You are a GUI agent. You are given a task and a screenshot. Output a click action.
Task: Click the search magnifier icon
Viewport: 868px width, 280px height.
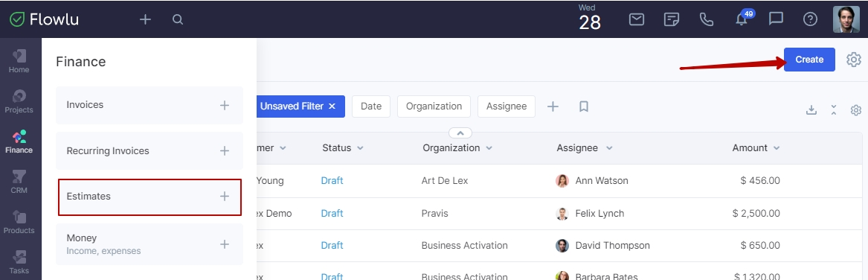click(178, 19)
